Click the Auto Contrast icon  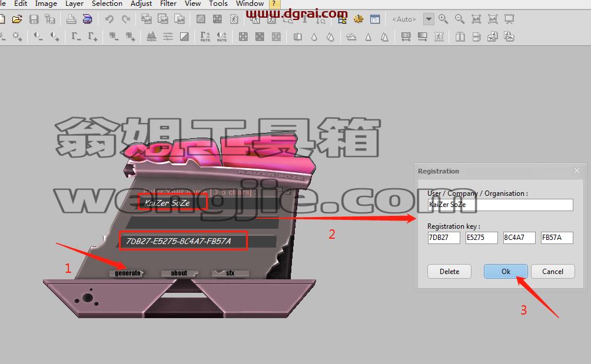point(222,36)
